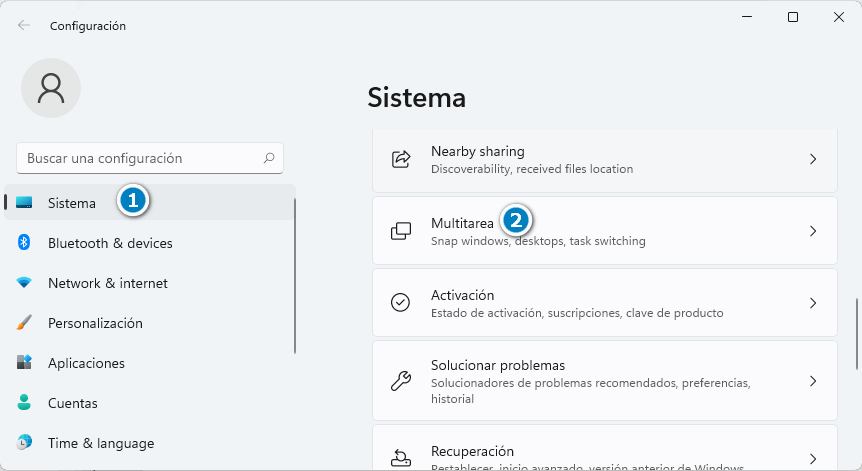Click the Solucionar problemas wrench icon

tap(401, 381)
